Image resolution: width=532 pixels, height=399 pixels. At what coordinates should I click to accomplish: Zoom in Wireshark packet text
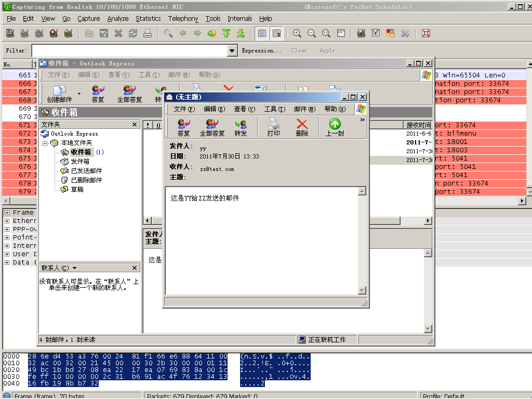click(x=297, y=33)
